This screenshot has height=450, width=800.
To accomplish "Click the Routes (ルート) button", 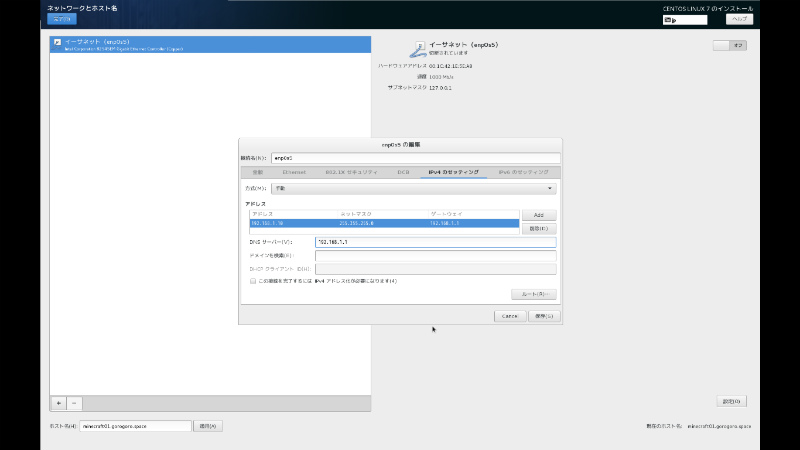I will tap(533, 294).
